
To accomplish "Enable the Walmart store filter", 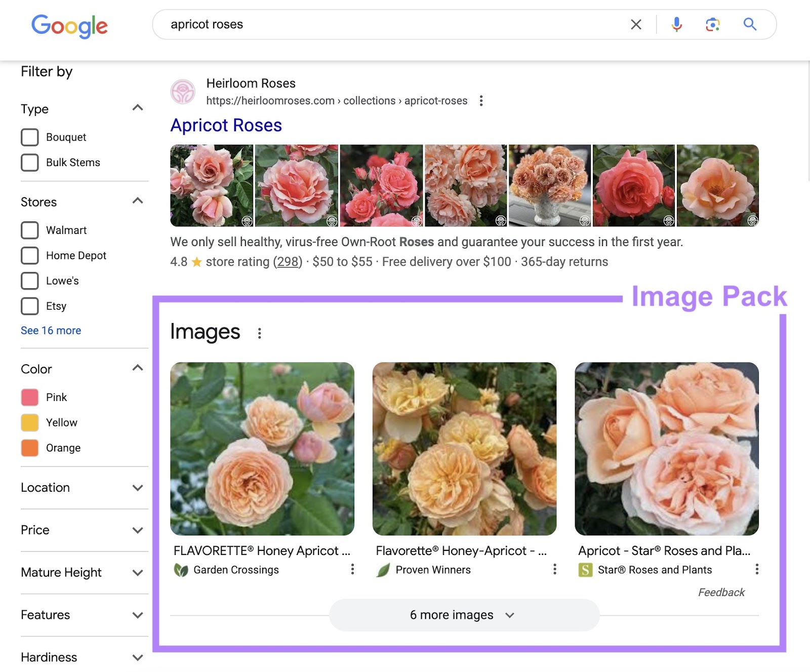I will (x=30, y=230).
